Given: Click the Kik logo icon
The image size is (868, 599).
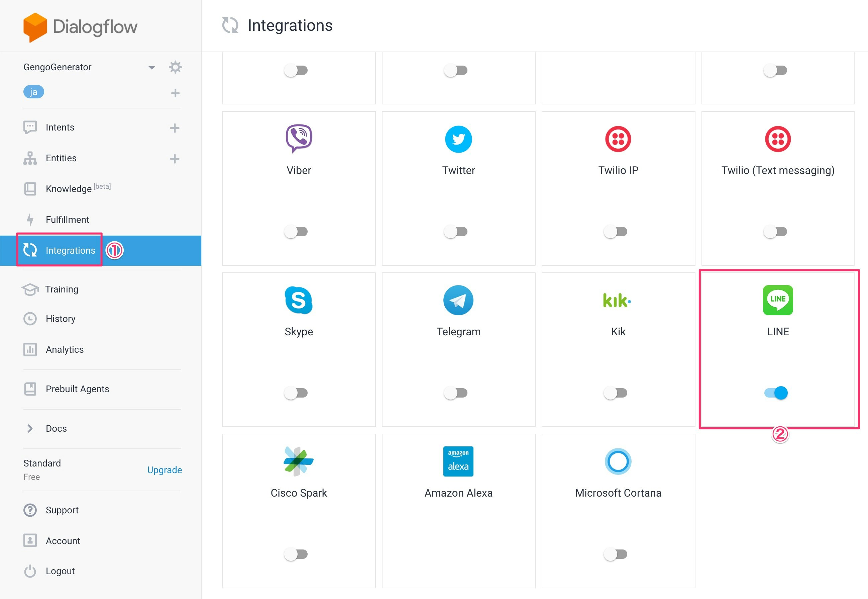Looking at the screenshot, I should [x=617, y=300].
